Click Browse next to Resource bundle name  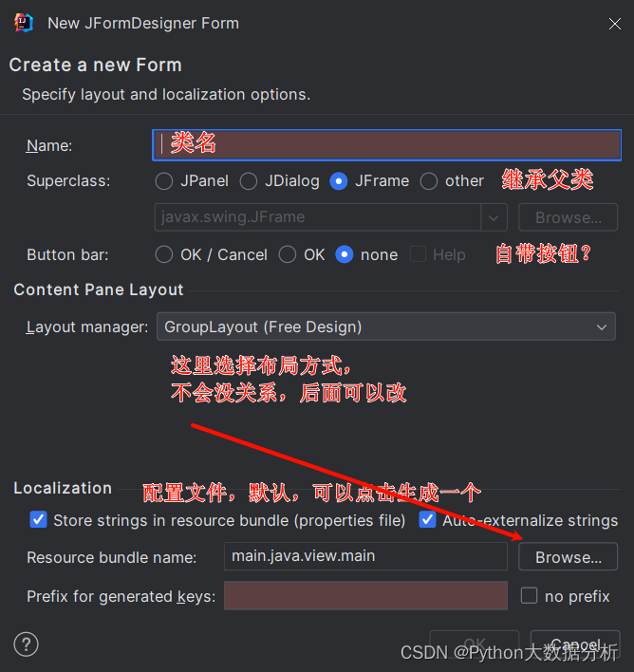click(568, 557)
